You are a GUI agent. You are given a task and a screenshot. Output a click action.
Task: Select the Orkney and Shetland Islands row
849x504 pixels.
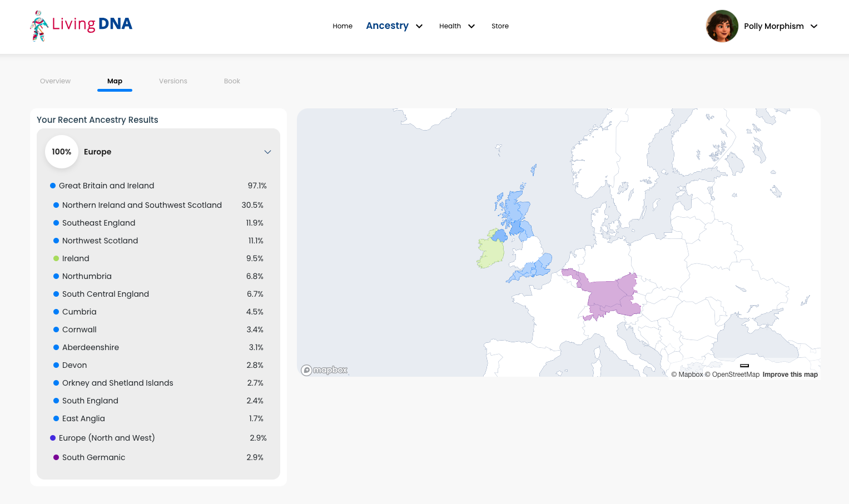[x=158, y=383]
